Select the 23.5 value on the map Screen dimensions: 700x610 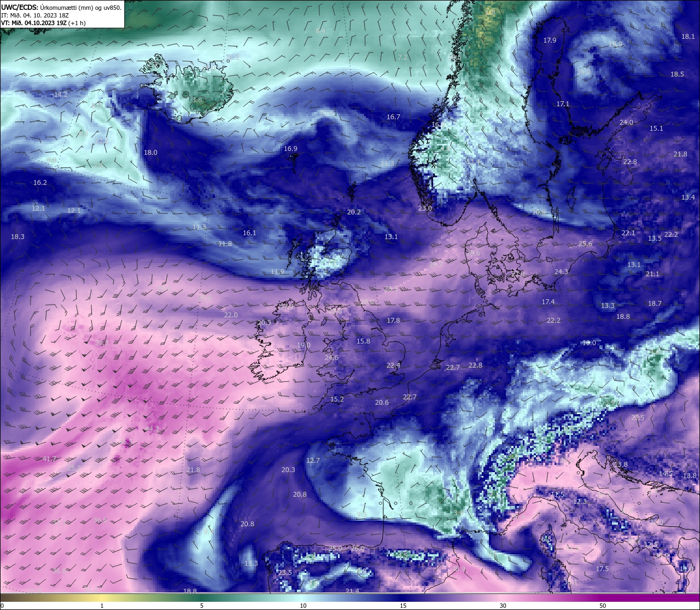pyautogui.click(x=285, y=573)
